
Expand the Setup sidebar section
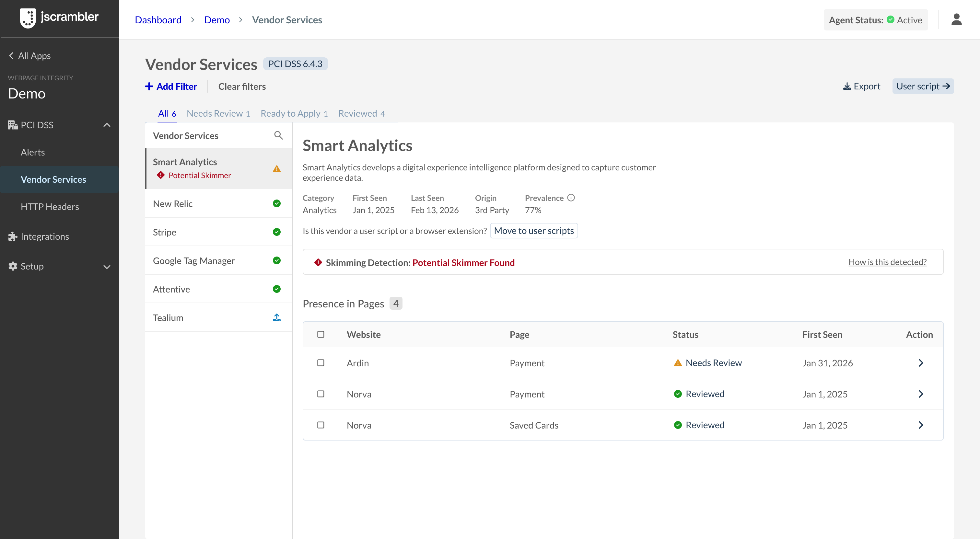(107, 267)
